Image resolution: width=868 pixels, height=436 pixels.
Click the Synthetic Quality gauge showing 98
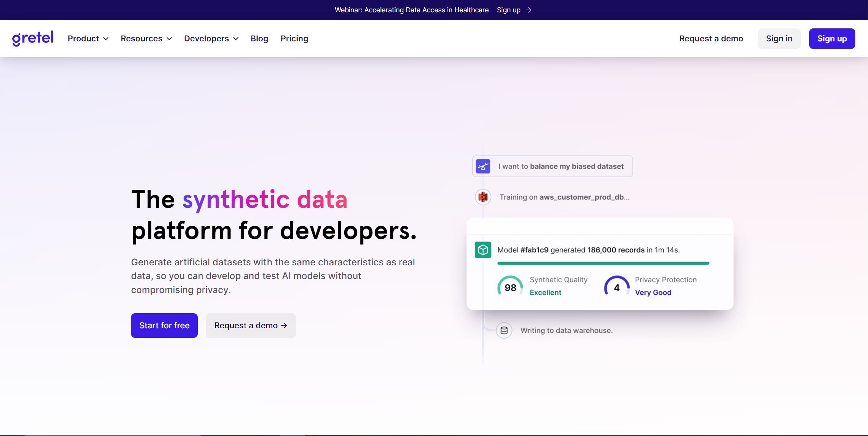(x=510, y=287)
